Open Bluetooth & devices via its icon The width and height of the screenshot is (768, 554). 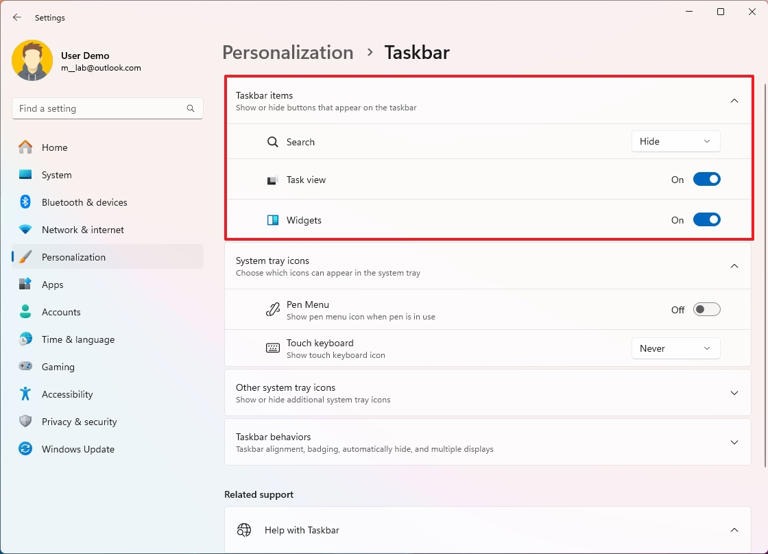click(x=25, y=202)
